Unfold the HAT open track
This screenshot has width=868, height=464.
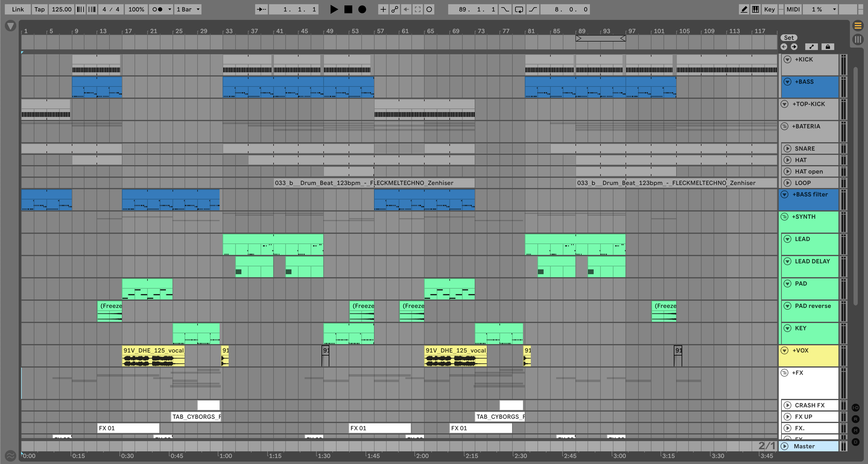point(787,171)
